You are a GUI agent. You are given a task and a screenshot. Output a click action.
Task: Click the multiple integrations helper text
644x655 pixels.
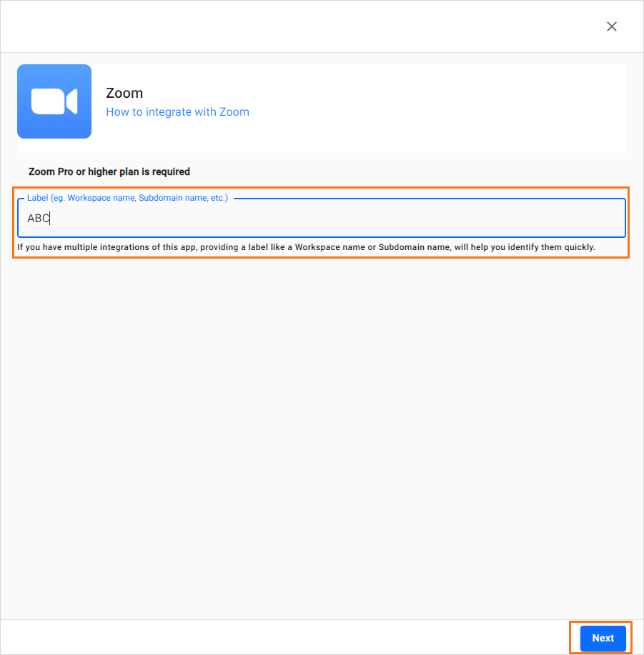point(307,247)
